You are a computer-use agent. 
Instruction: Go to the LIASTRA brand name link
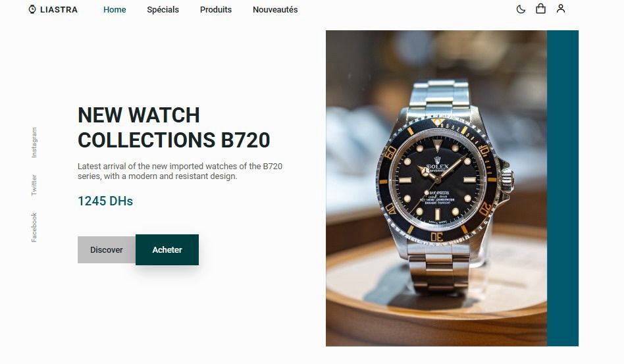[59, 10]
